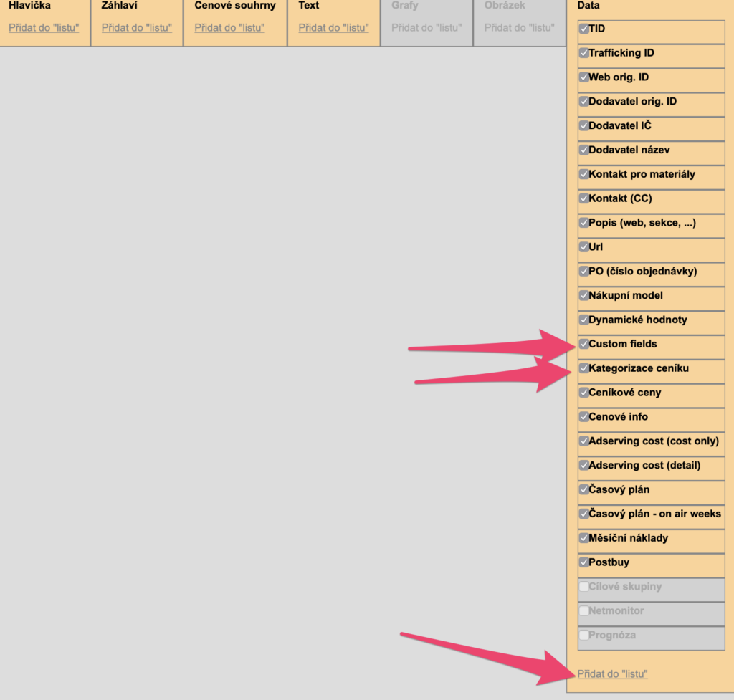Image resolution: width=734 pixels, height=700 pixels.
Task: Toggle Ceníkové ceny checkbox
Action: [x=583, y=393]
